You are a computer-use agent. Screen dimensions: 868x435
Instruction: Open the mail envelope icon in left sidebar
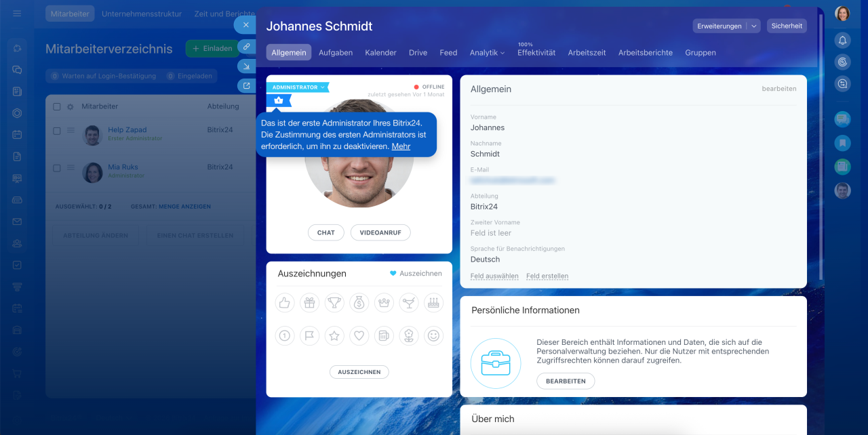pyautogui.click(x=17, y=222)
